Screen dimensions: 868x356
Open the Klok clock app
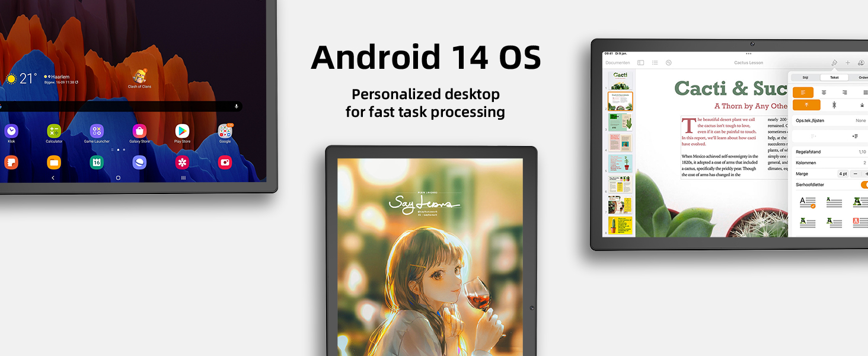11,131
